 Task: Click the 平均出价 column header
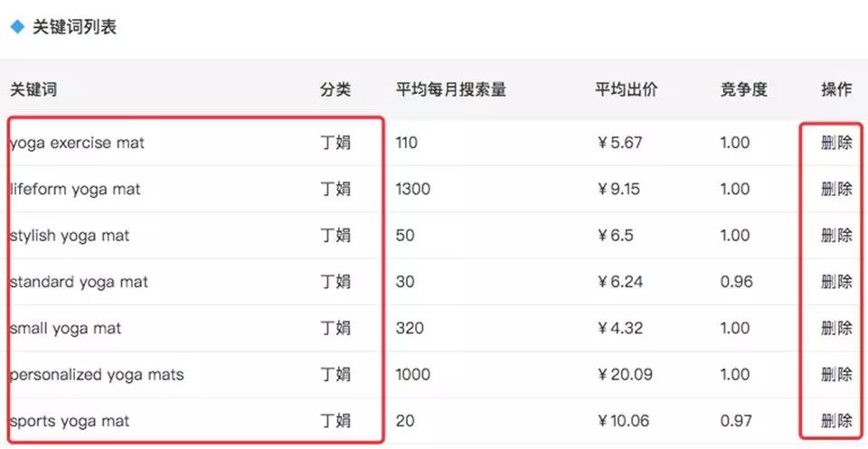click(x=627, y=89)
